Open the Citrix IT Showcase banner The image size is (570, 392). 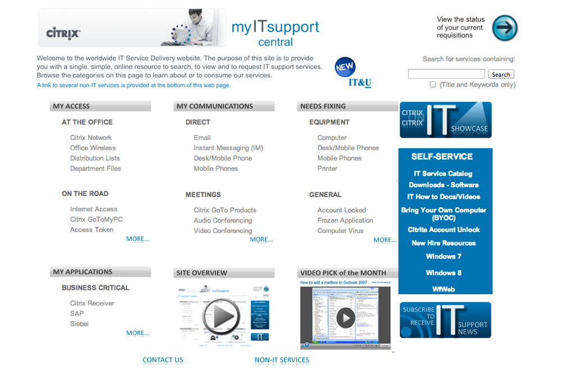click(445, 120)
